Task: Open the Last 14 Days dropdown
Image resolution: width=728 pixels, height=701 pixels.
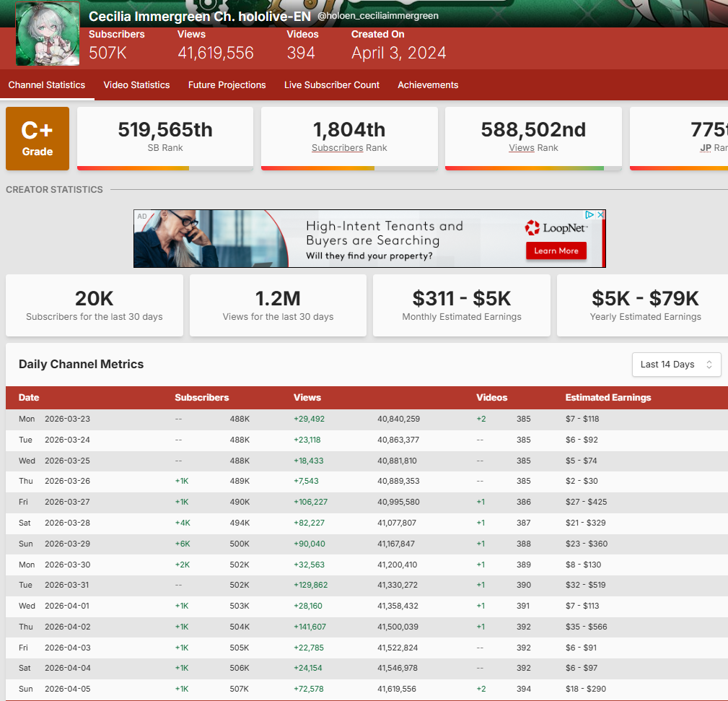Action: click(x=677, y=365)
